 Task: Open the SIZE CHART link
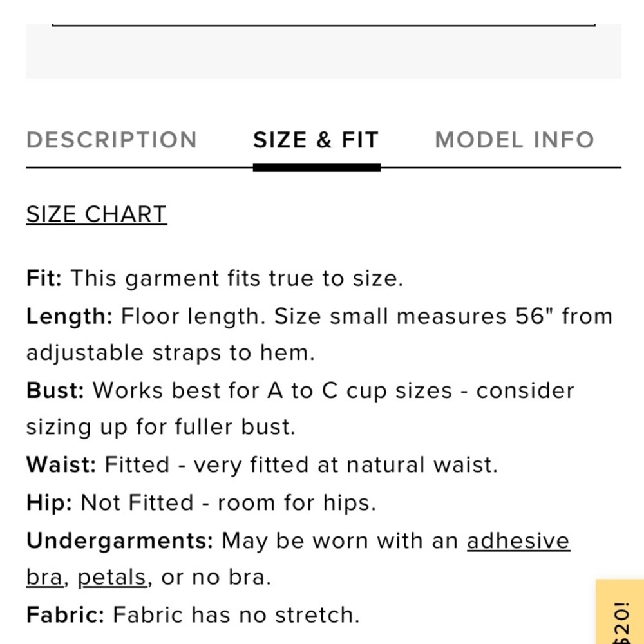[x=97, y=214]
